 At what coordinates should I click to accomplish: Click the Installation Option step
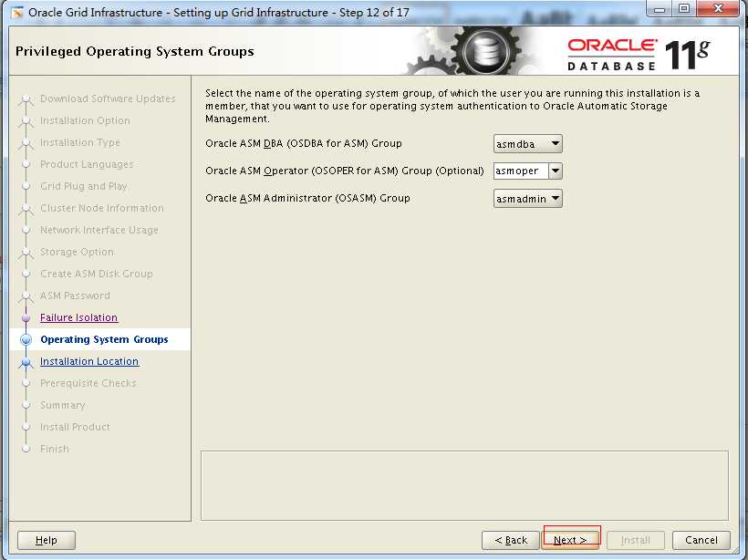(x=85, y=120)
